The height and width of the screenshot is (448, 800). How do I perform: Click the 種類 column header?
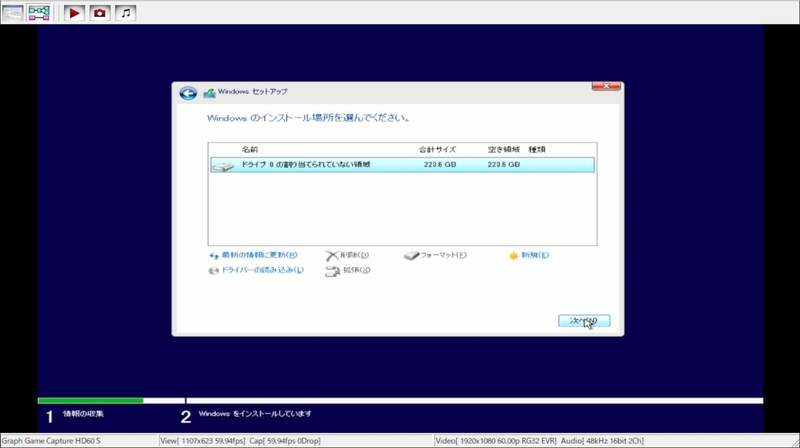point(537,150)
